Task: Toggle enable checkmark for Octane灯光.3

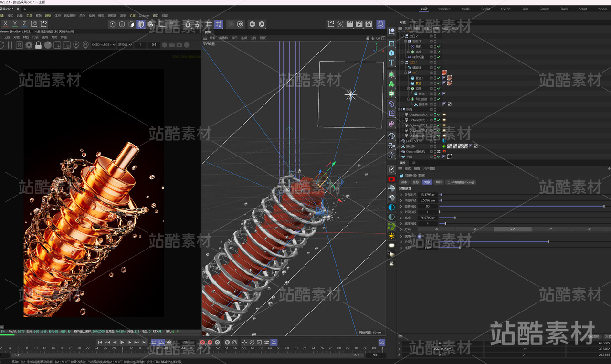Action: coord(439,120)
